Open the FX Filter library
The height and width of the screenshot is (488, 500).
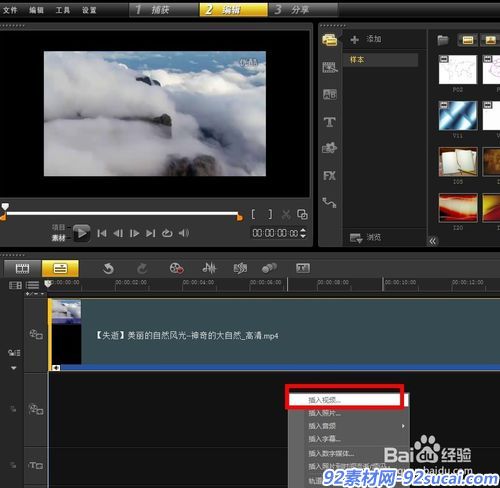329,176
